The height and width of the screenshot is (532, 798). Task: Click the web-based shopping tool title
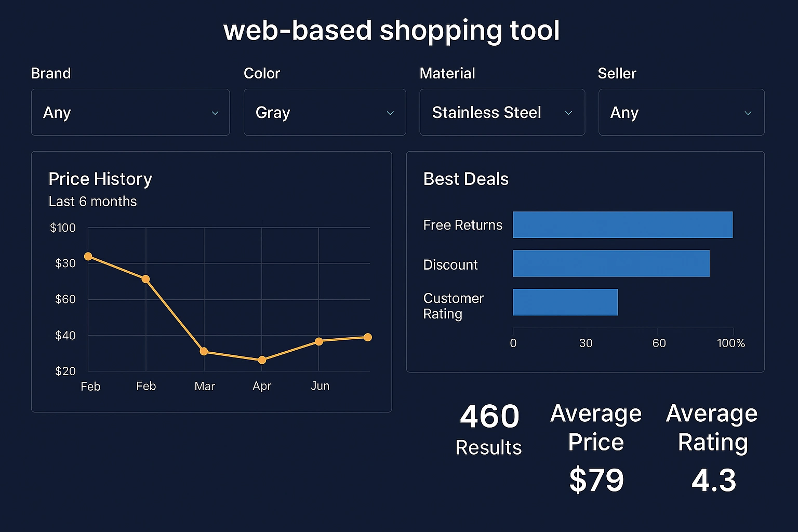point(392,31)
